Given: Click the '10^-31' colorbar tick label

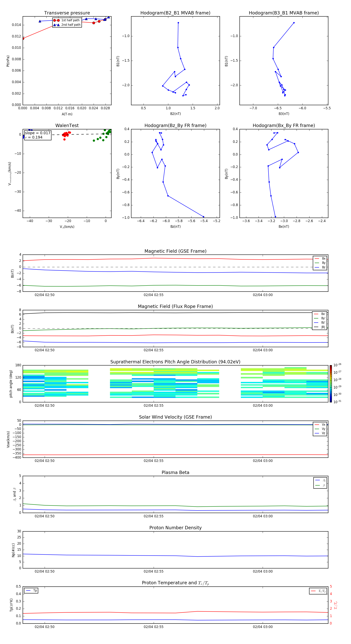Looking at the screenshot, I should click(x=337, y=402).
